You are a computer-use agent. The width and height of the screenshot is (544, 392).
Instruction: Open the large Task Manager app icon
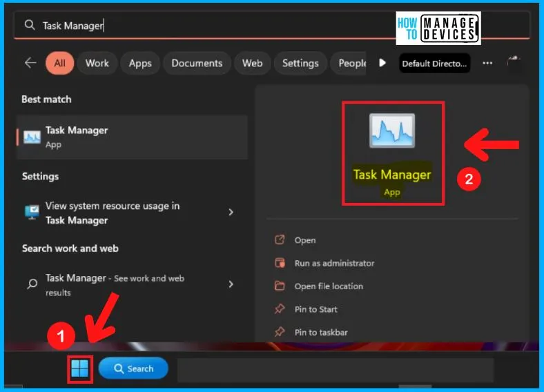392,131
